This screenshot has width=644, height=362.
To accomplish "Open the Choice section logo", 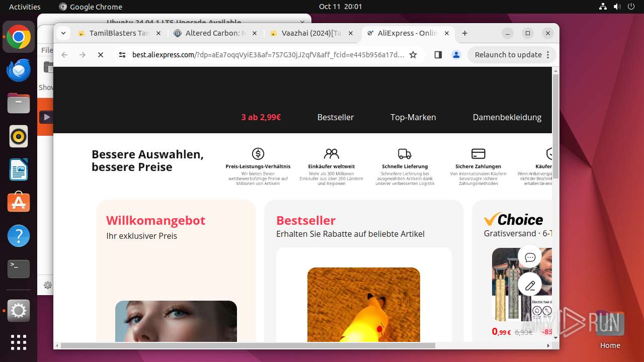I will [514, 219].
